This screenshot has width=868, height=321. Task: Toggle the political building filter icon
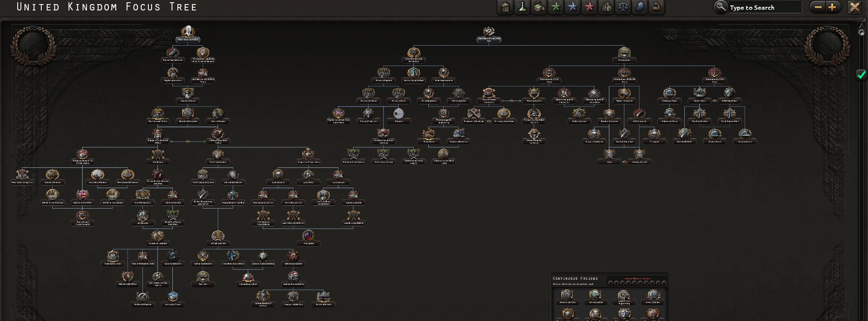pos(505,7)
